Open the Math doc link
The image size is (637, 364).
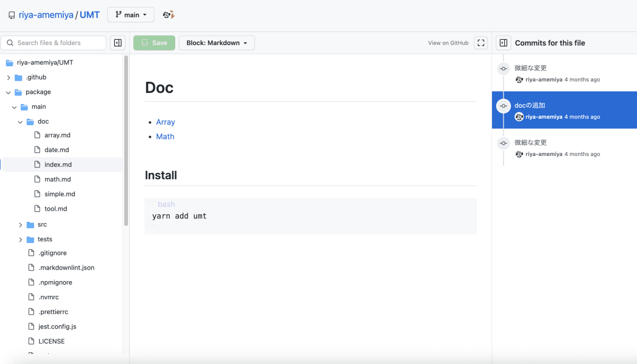(x=165, y=136)
